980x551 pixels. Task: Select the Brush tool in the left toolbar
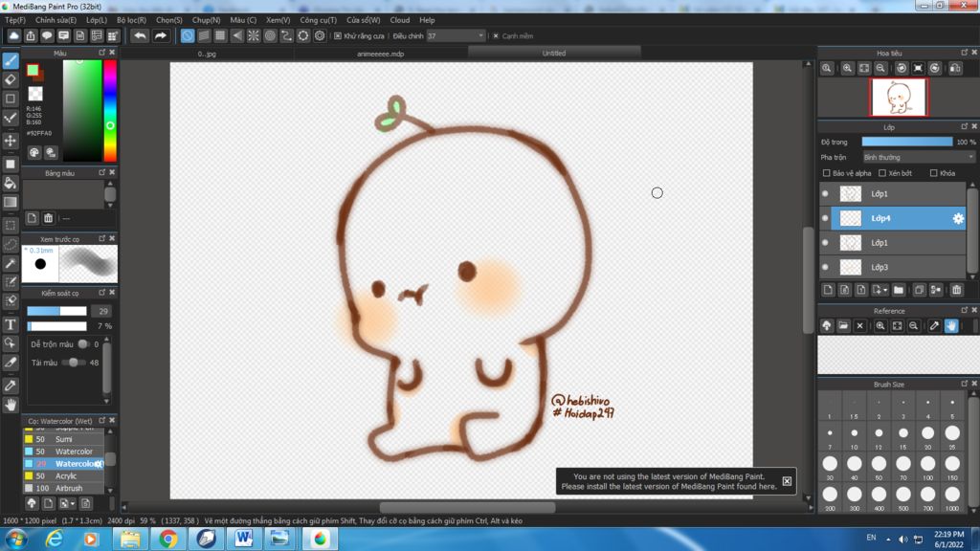pyautogui.click(x=11, y=60)
